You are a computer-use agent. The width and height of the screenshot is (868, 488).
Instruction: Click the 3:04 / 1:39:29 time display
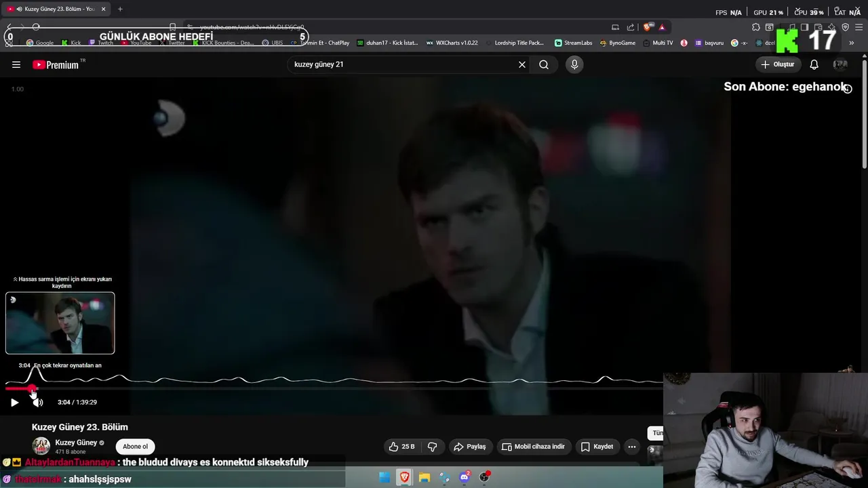click(x=77, y=403)
